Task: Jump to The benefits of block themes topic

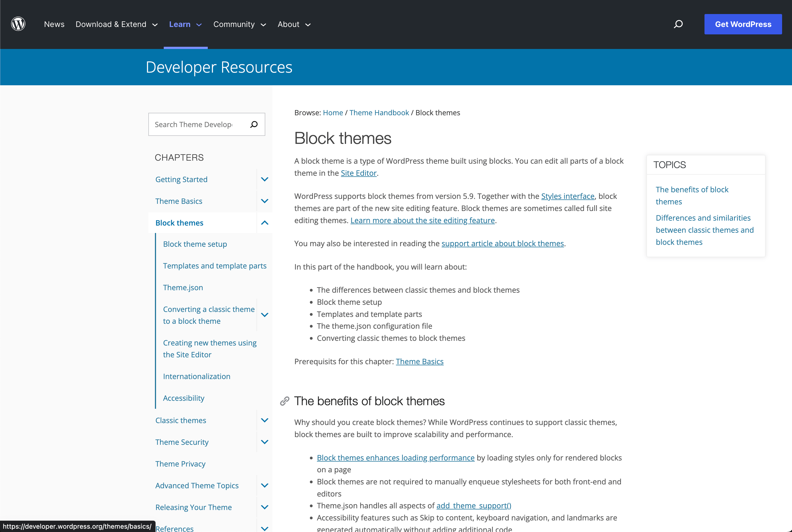Action: pos(692,195)
